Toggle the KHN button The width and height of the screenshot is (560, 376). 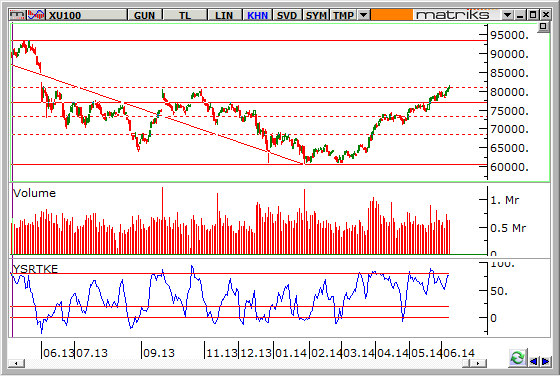[x=258, y=15]
